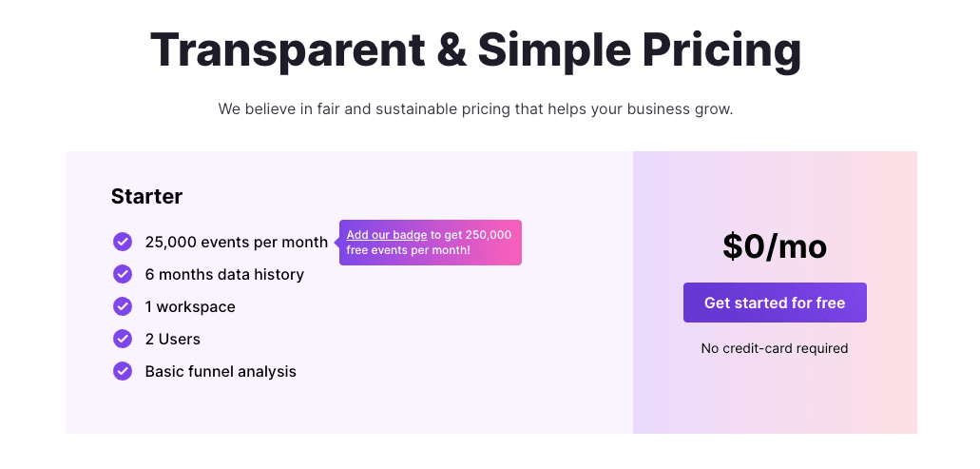This screenshot has height=469, width=980.
Task: Click checkmark icon beside Basic funnel analysis
Action: click(x=123, y=371)
